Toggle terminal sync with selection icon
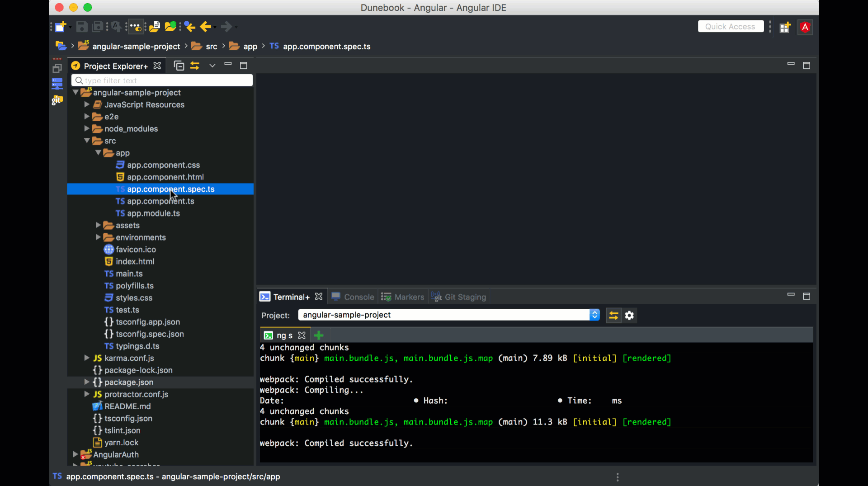 [613, 316]
